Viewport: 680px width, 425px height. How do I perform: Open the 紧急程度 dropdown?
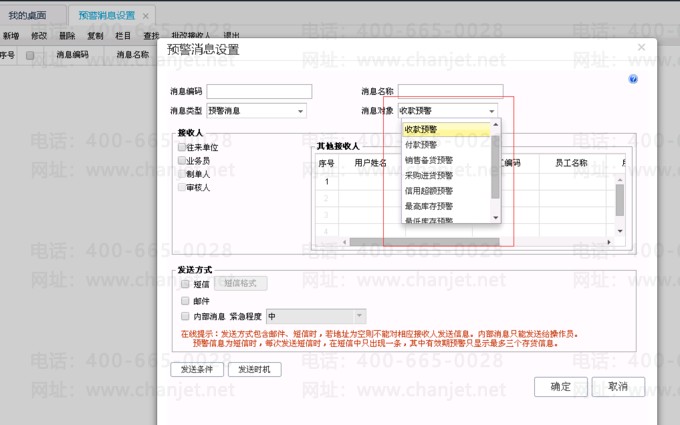click(x=360, y=316)
